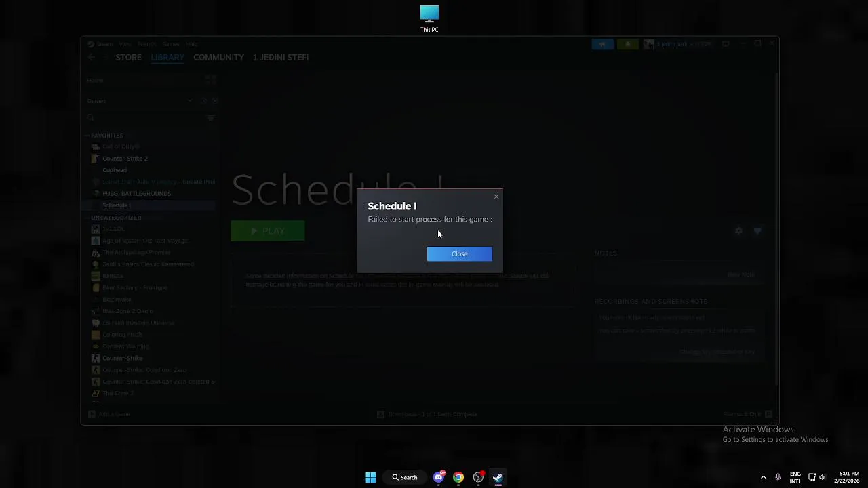Open the Steam menu in the menu bar
This screenshot has height=488, width=868.
pyautogui.click(x=104, y=44)
